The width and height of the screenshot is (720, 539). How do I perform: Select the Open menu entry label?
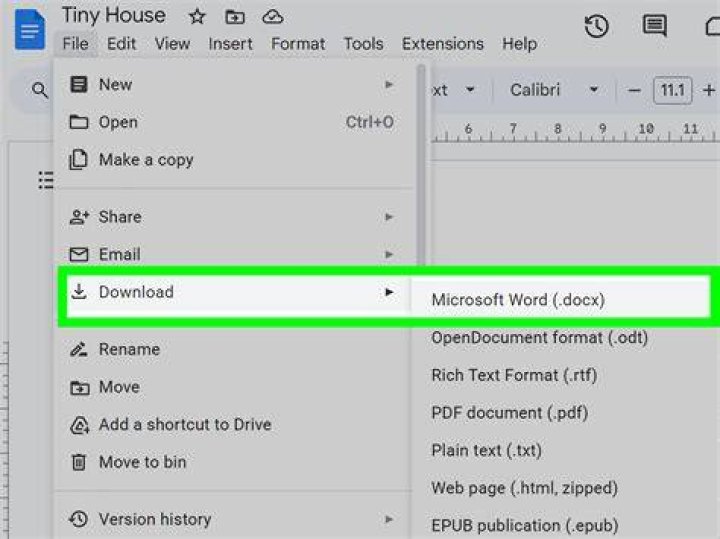pos(118,123)
